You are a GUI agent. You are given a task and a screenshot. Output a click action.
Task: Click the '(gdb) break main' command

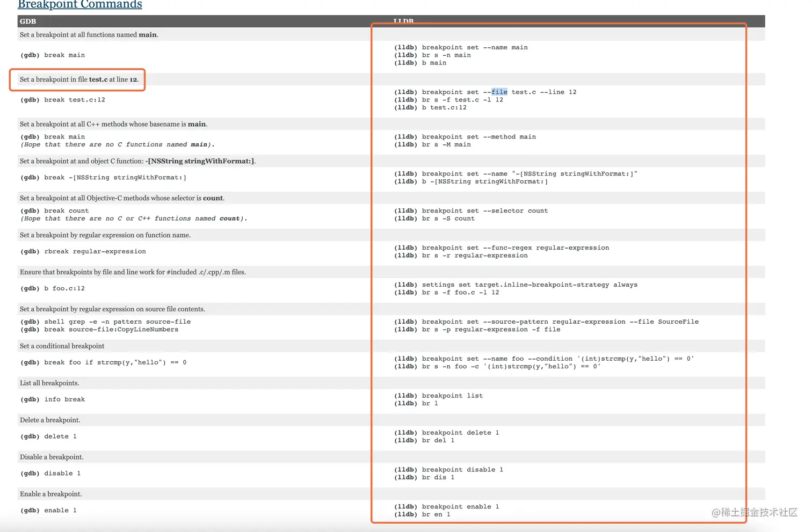click(53, 55)
